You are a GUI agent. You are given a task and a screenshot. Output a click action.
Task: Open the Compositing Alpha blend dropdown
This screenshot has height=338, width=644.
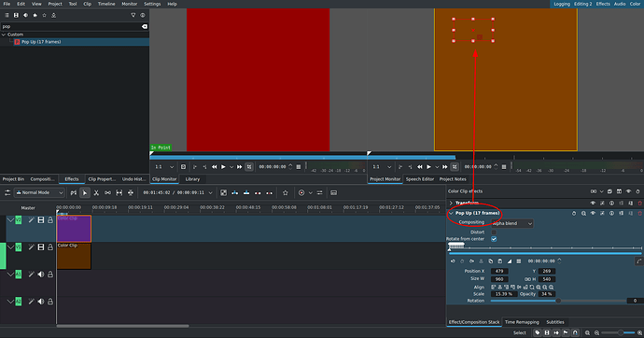click(512, 223)
